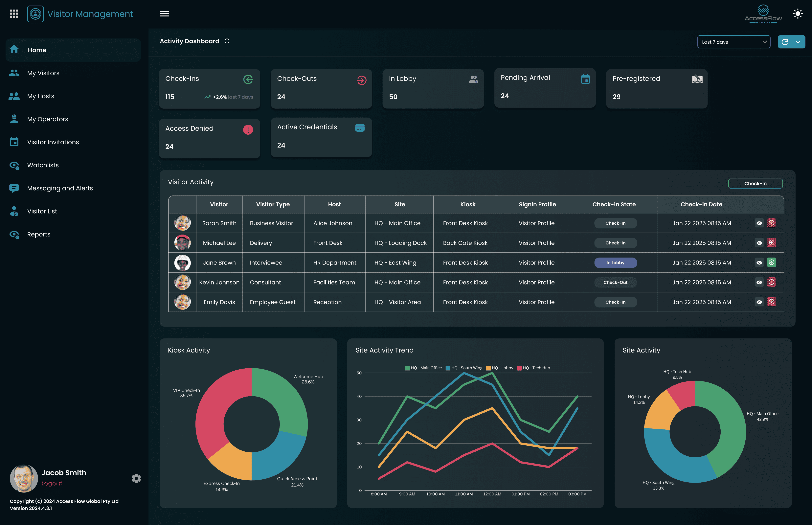This screenshot has width=812, height=525.
Task: View Jane Brown's record via eye icon
Action: tap(759, 262)
